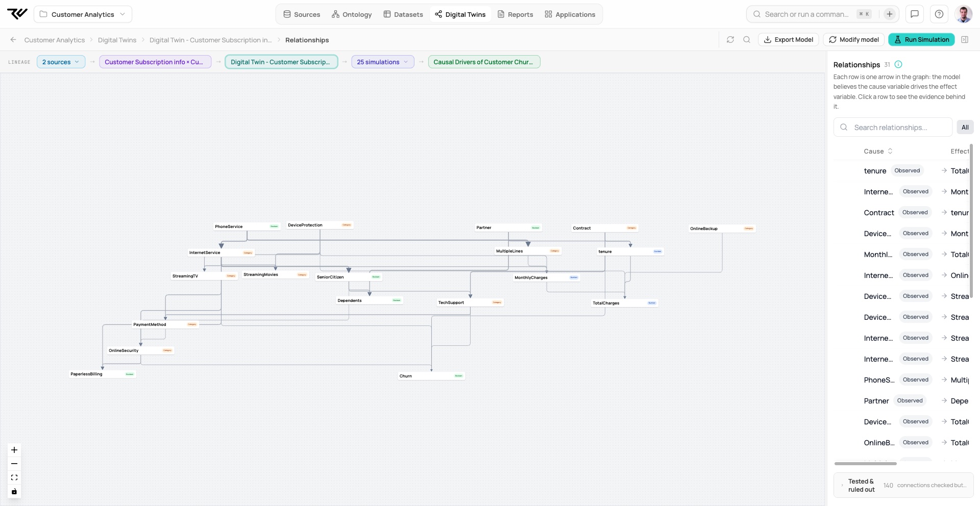
Task: Select the Digital Twins tab
Action: 460,14
